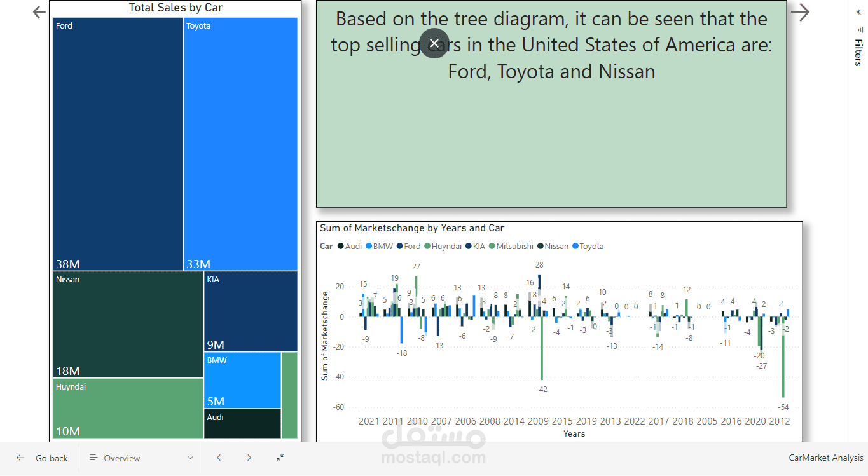Click the 5M value in BMW tile
Image resolution: width=868 pixels, height=476 pixels.
click(216, 402)
